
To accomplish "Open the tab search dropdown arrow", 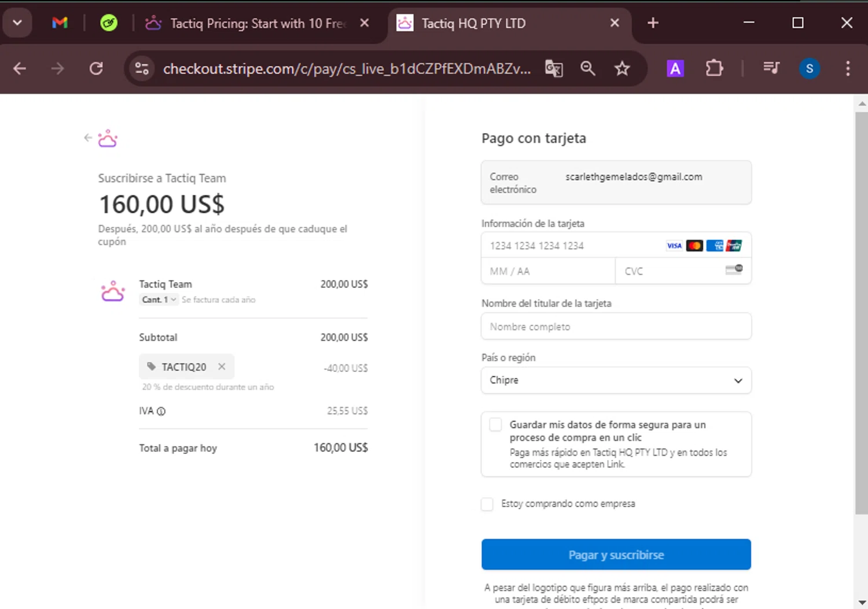I will click(17, 23).
